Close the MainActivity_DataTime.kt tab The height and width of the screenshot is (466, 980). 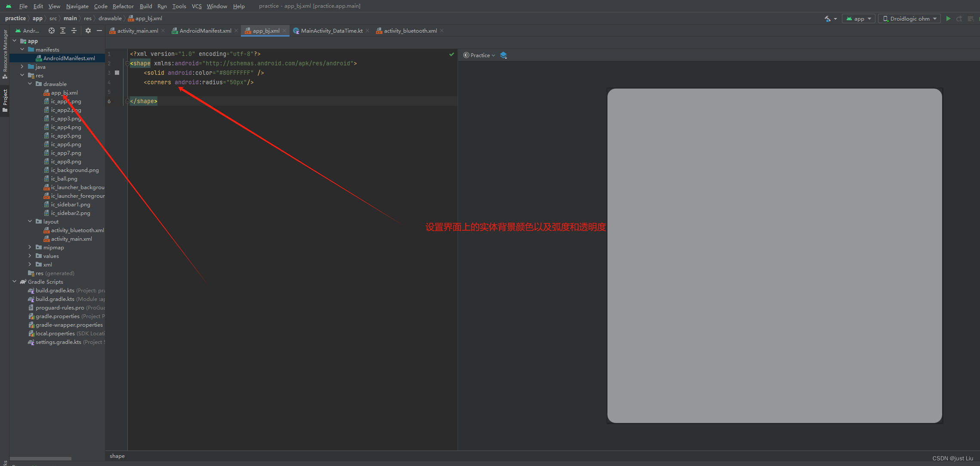[367, 31]
